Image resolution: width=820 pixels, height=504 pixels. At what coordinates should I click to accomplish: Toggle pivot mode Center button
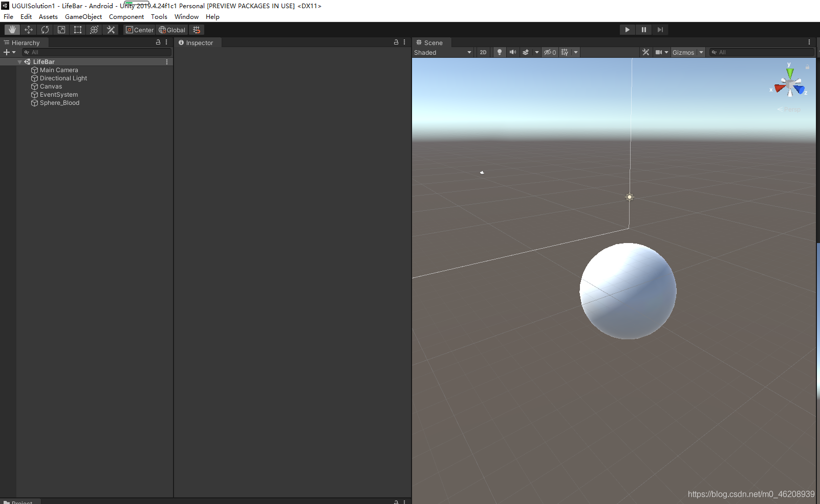tap(140, 30)
